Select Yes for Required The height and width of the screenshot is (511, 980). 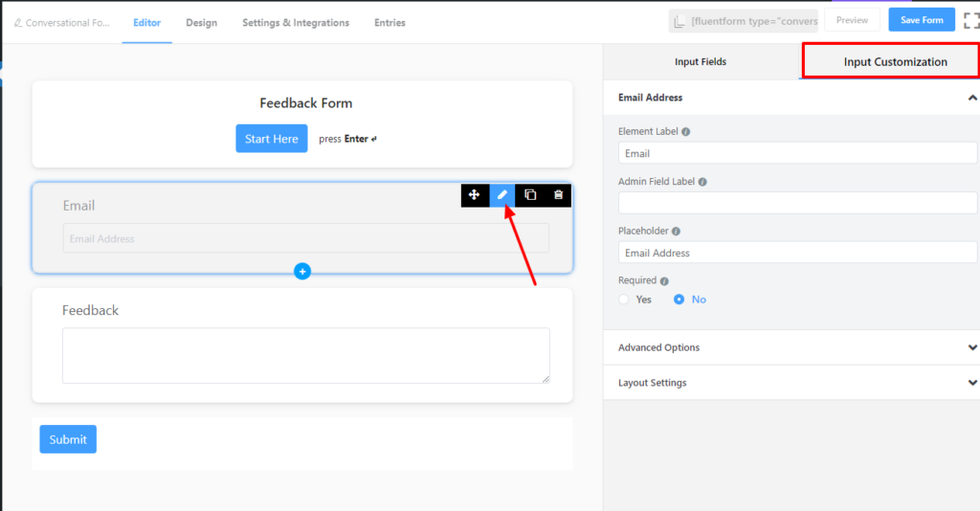[624, 300]
